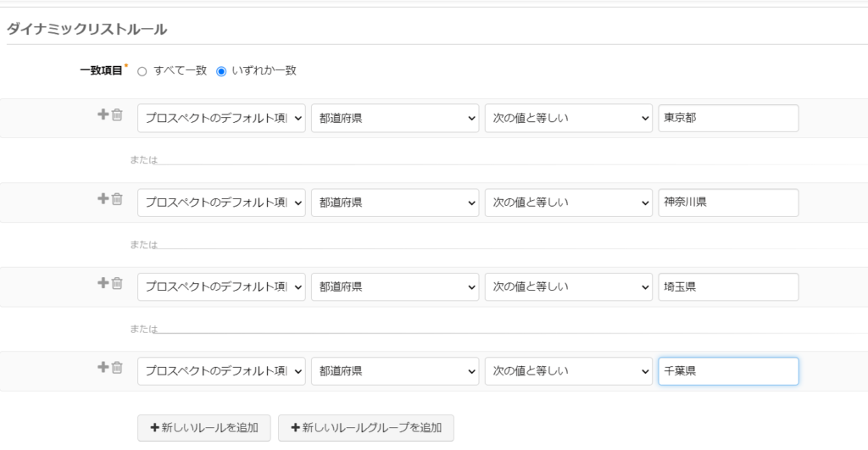This screenshot has height=450, width=868.
Task: Expand the 都道府県 dropdown in the 千葉県 row
Action: tap(395, 371)
